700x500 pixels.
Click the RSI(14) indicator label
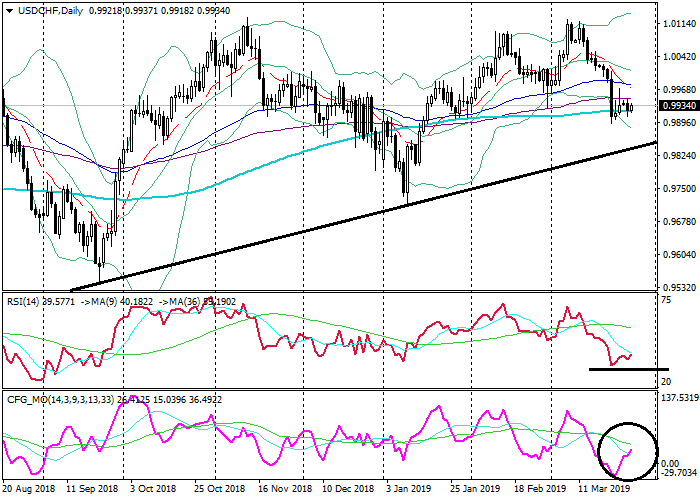(24, 300)
